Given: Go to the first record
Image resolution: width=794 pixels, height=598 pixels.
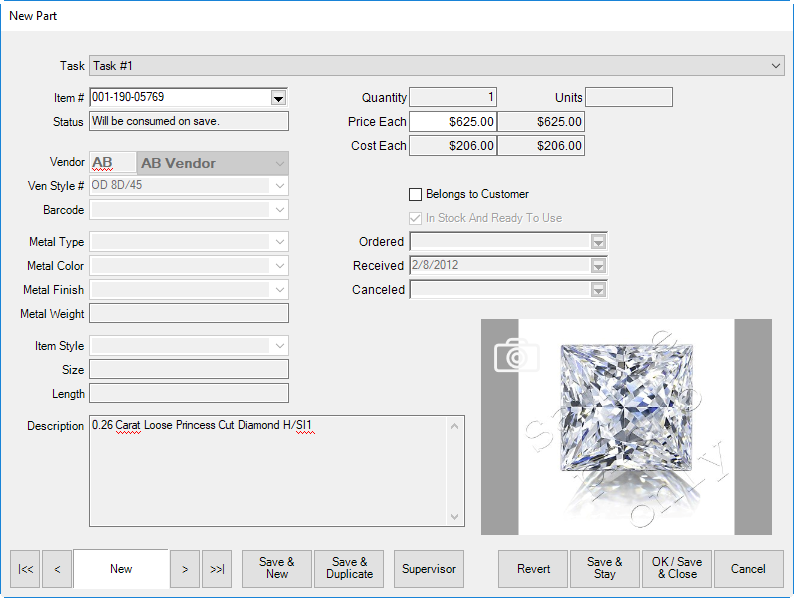Looking at the screenshot, I should tap(25, 569).
